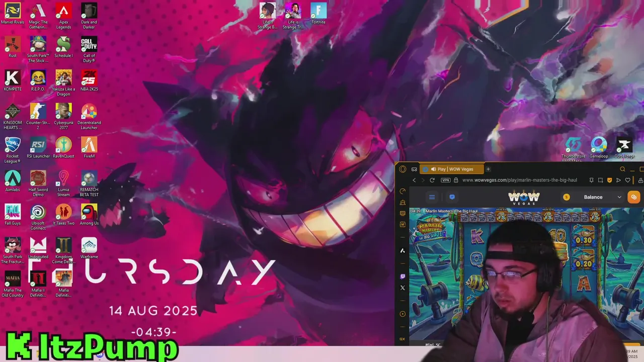Select the Half Sword Demo icon
The image size is (644, 362).
click(x=38, y=184)
